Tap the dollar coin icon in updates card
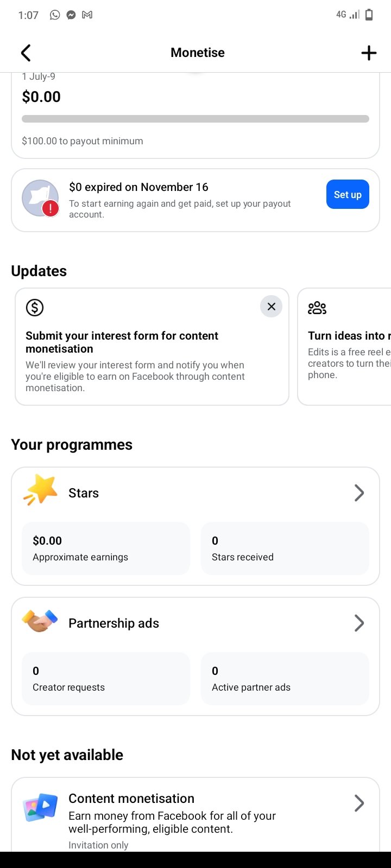Image resolution: width=391 pixels, height=868 pixels. pos(35,308)
